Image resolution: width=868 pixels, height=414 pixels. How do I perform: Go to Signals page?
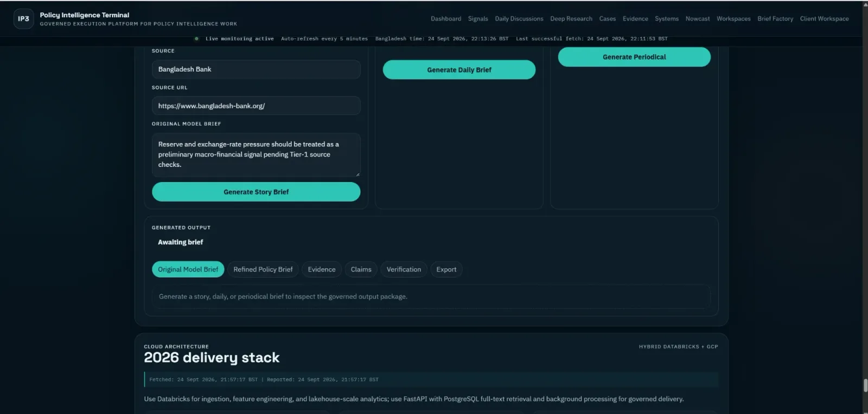(x=478, y=19)
